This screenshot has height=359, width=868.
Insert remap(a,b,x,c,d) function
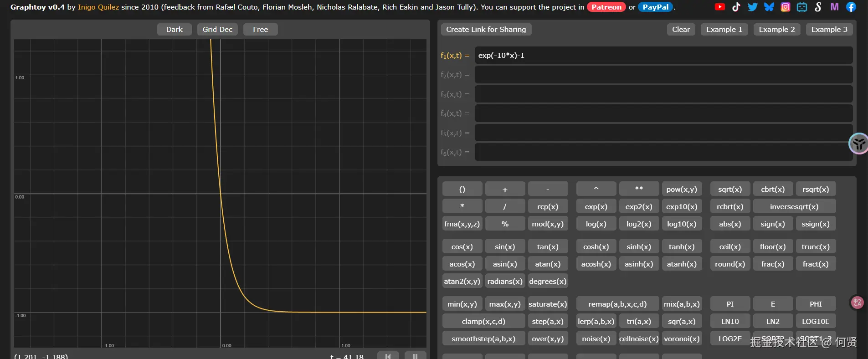pos(617,304)
